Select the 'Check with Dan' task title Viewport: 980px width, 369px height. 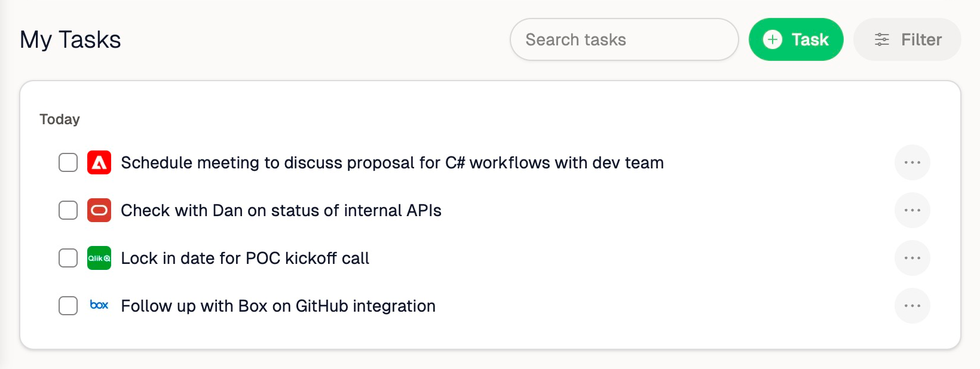click(281, 210)
